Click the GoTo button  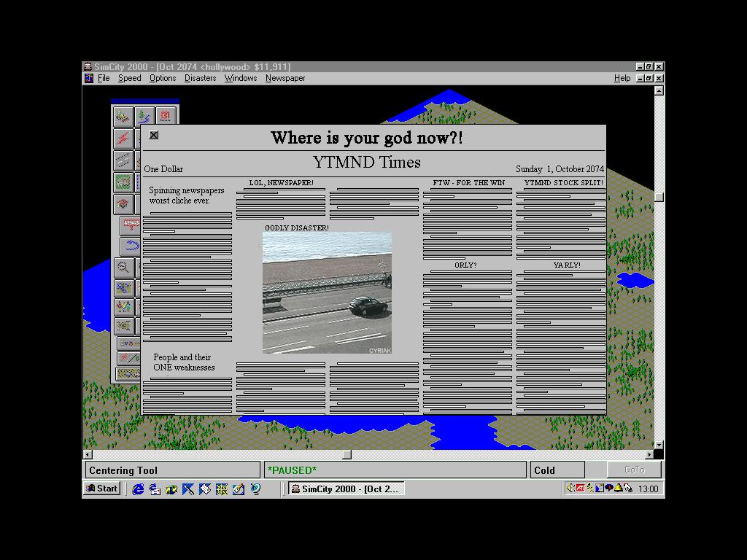click(x=634, y=470)
